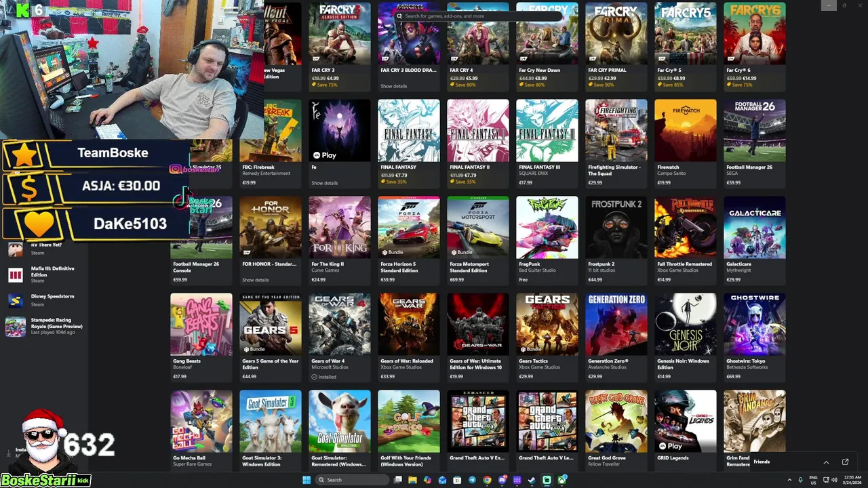Open the Great God Grove cover
Viewport: 868px width, 488px height.
(x=616, y=421)
